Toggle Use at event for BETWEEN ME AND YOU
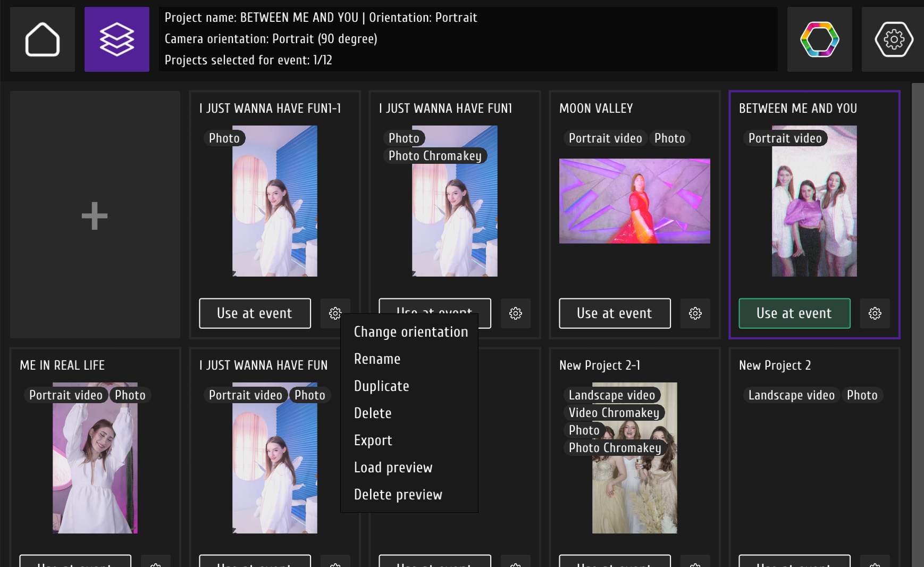924x567 pixels. pos(794,313)
